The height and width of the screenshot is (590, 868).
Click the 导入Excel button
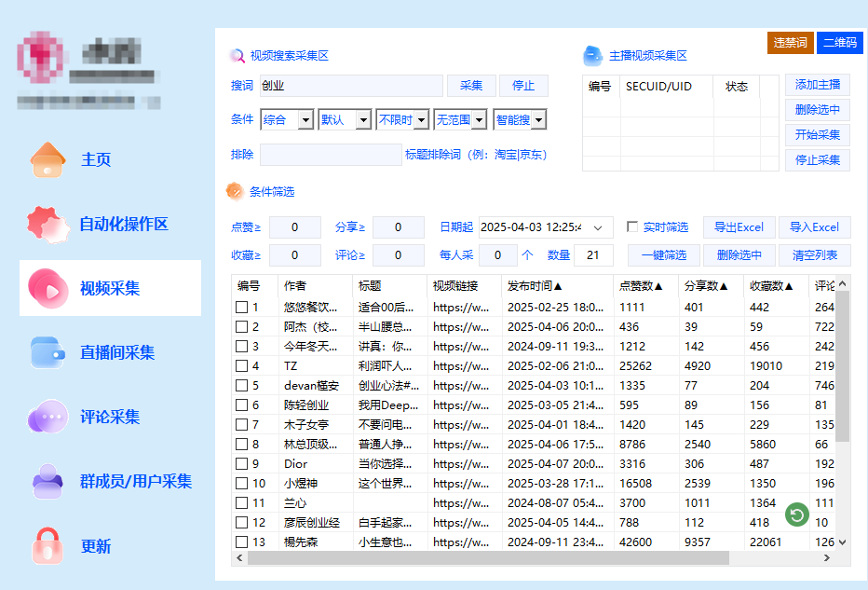pyautogui.click(x=814, y=227)
